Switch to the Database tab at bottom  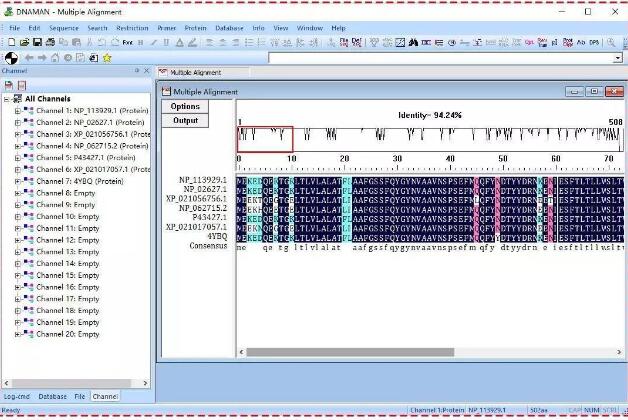coord(52,397)
